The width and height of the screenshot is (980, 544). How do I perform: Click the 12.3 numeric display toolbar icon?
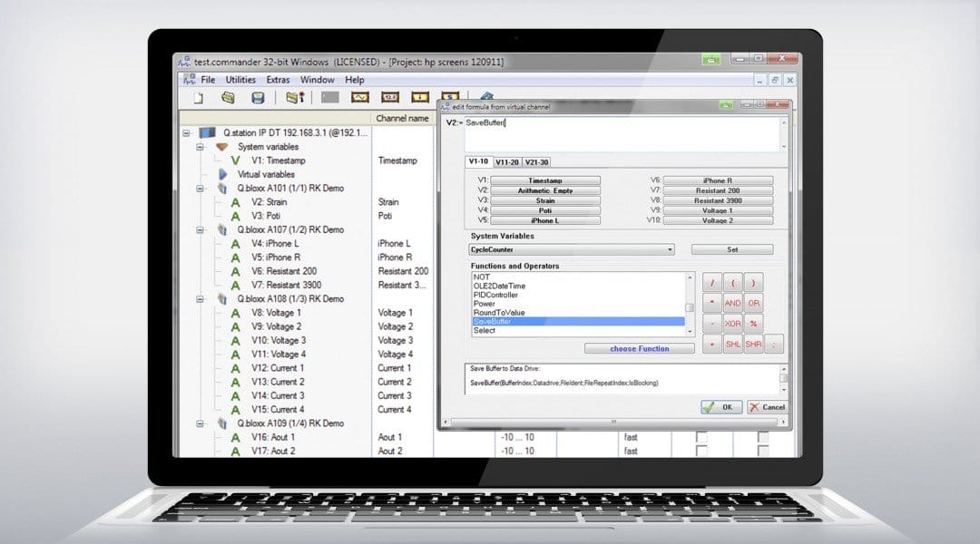point(389,97)
